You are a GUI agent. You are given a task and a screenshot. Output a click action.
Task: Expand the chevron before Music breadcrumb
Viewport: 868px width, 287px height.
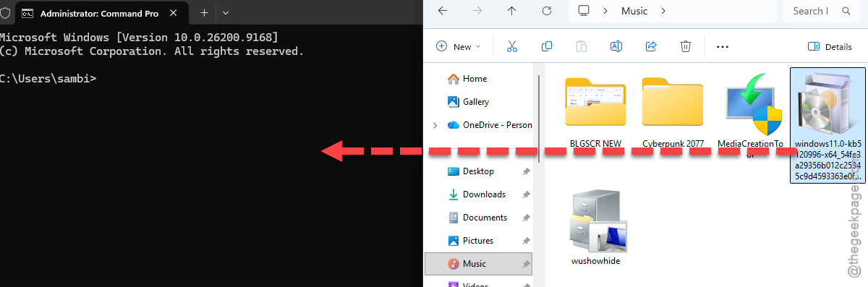606,11
